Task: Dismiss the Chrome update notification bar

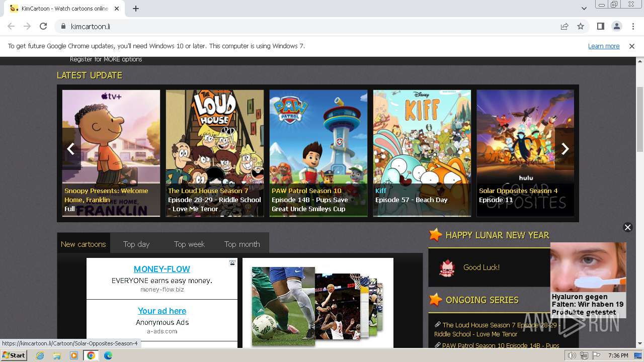Action: click(x=632, y=46)
